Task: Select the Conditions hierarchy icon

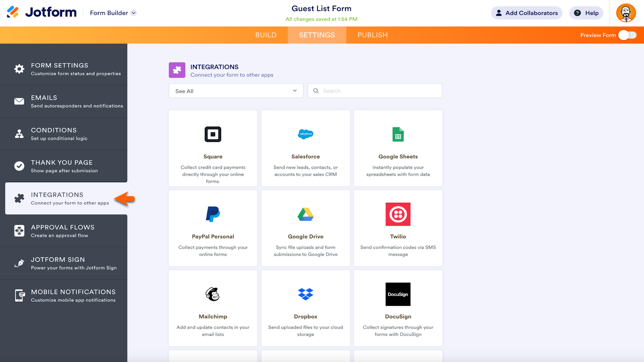Action: pos(19,134)
